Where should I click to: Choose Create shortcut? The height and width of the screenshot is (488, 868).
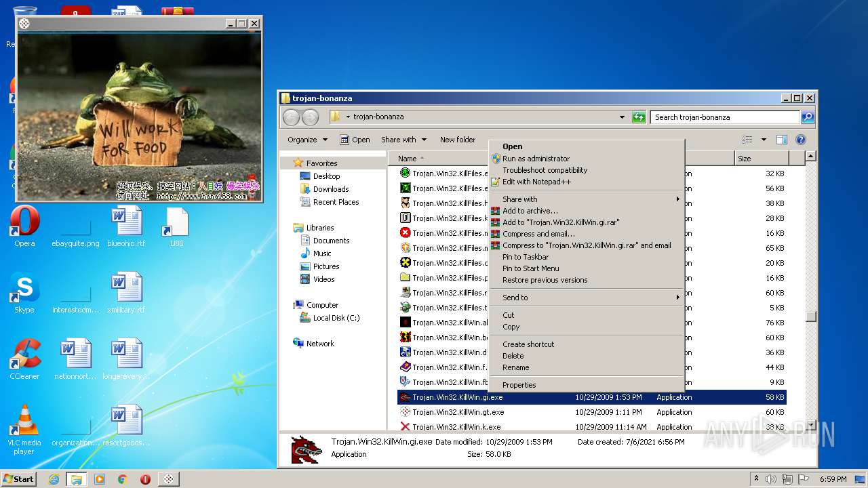(587, 344)
